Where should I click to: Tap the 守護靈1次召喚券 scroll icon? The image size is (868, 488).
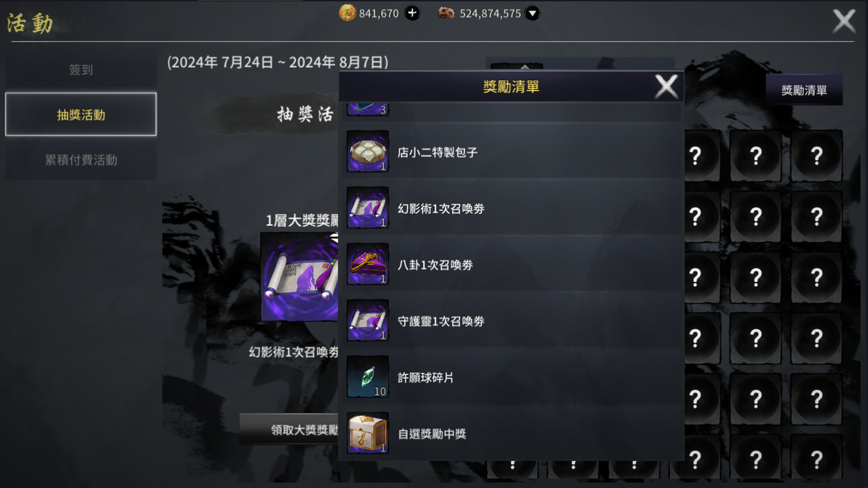tap(368, 320)
